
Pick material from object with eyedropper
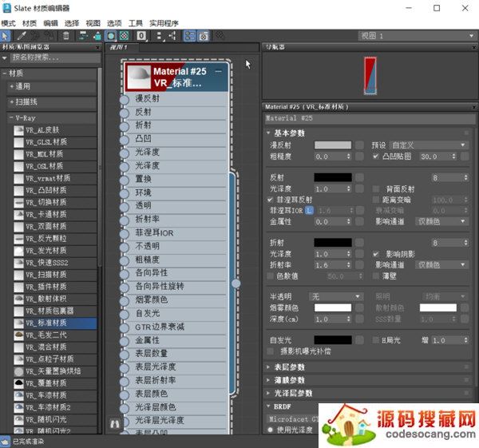[x=21, y=36]
